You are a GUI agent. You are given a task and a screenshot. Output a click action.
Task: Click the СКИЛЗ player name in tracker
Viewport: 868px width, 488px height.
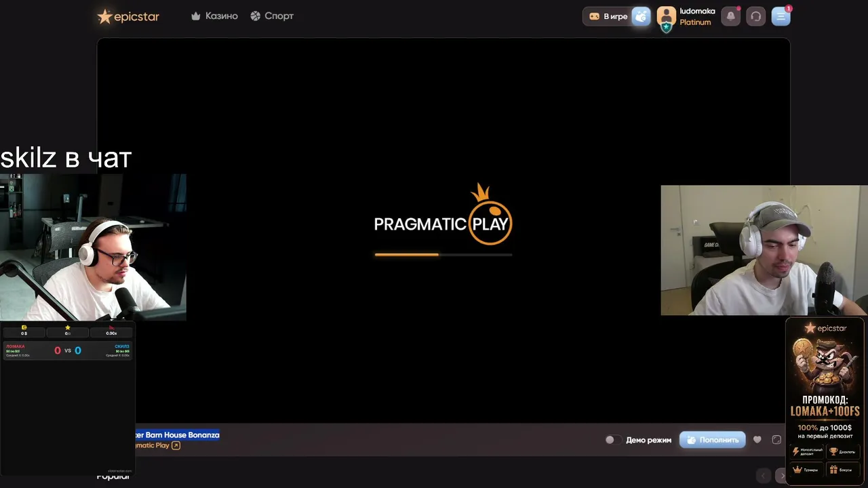tap(122, 346)
